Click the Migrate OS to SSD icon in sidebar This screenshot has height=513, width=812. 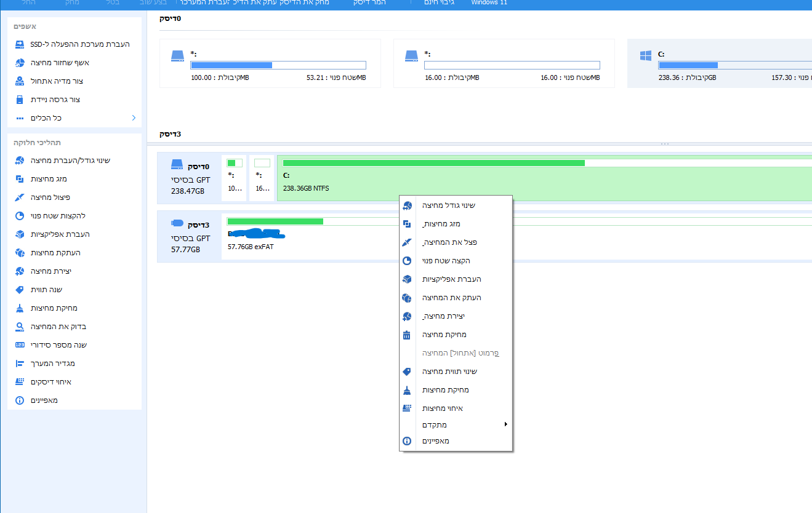(x=20, y=44)
